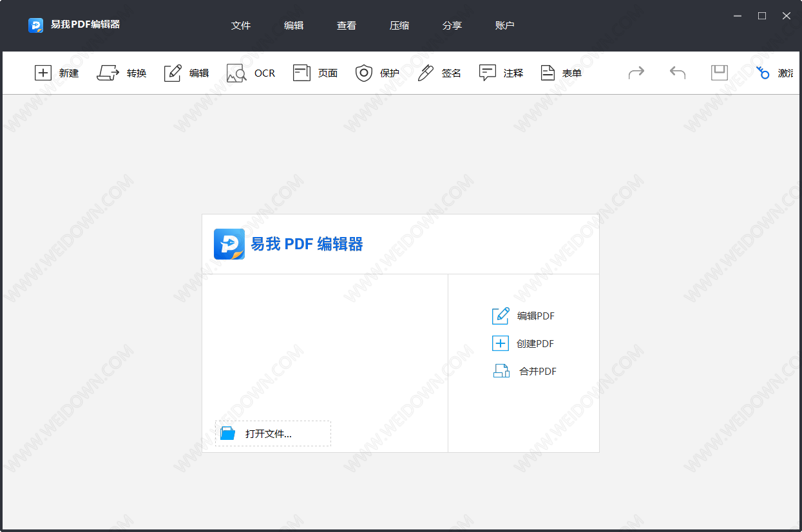The height and width of the screenshot is (532, 802).
Task: Click the 创建PDF text link
Action: (x=535, y=344)
